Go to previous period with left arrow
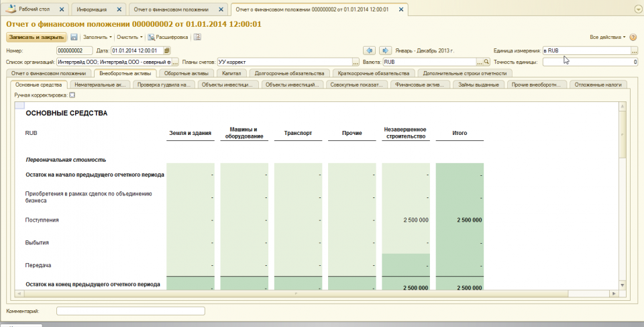644x327 pixels. coord(369,50)
